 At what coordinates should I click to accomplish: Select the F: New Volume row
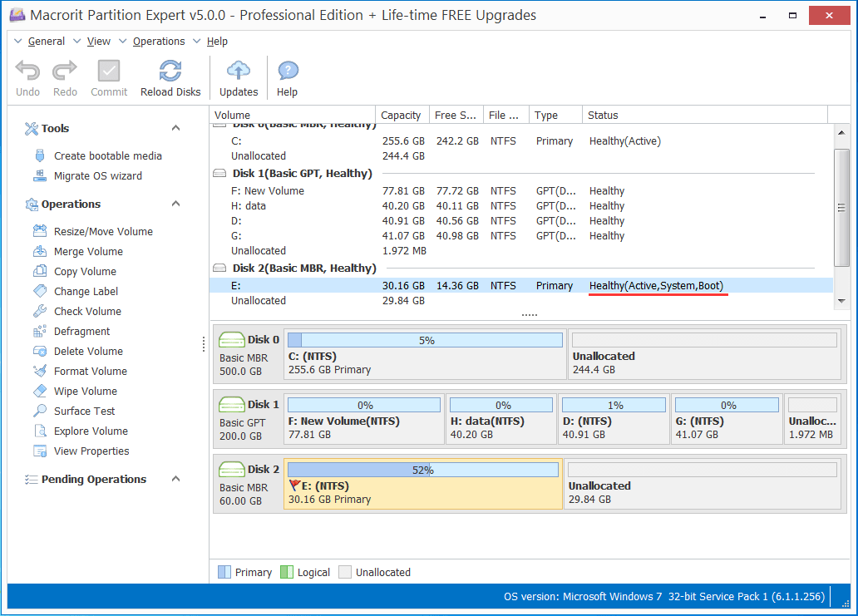coord(521,191)
